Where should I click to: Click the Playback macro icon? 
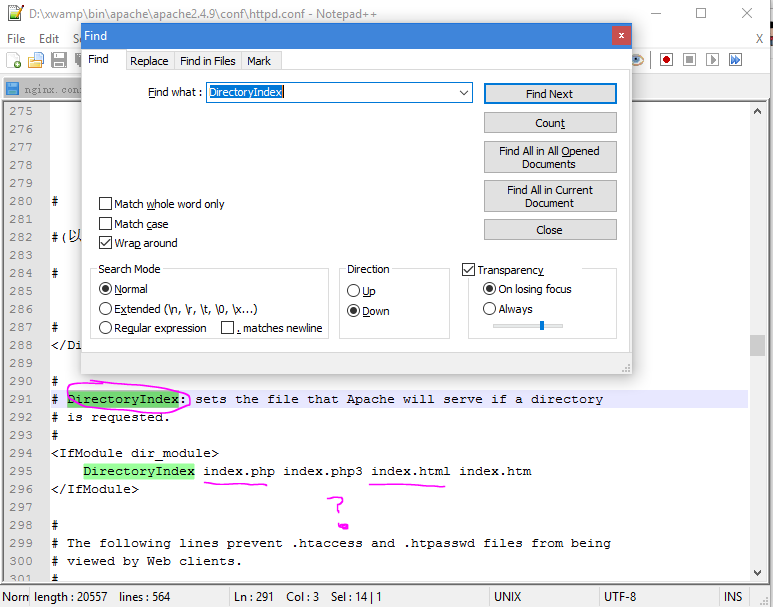[x=712, y=60]
